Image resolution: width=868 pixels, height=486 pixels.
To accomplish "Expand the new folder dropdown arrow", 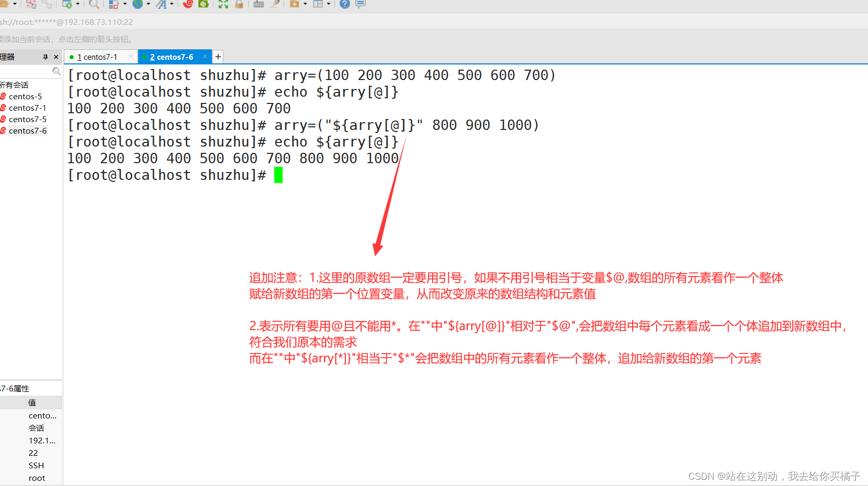I will click(x=305, y=4).
